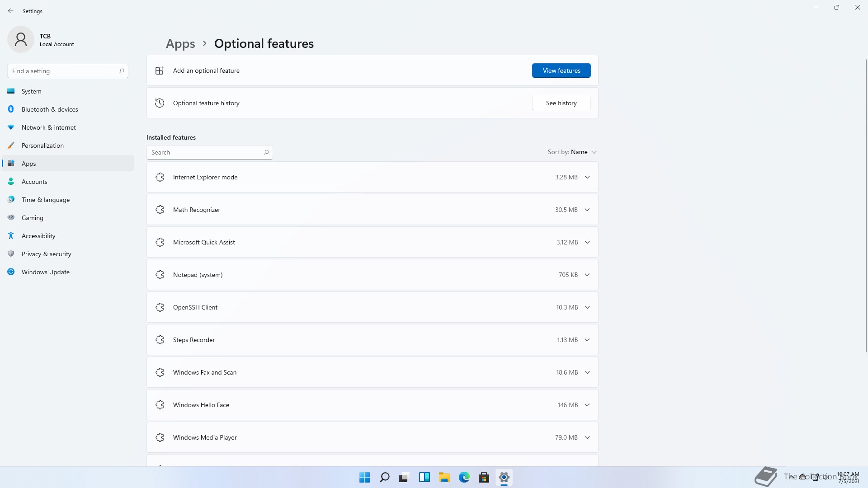Click the Apps breadcrumb link
This screenshot has width=868, height=488.
click(x=180, y=43)
